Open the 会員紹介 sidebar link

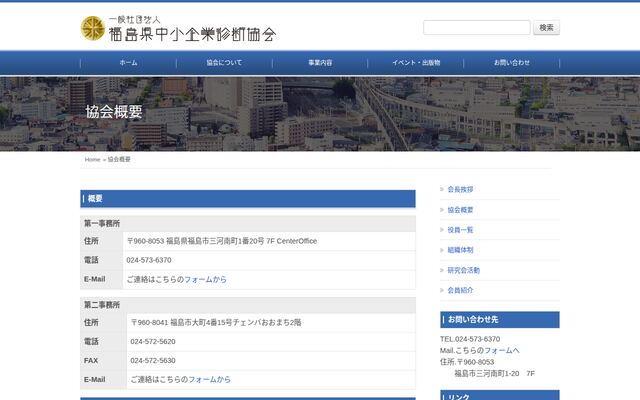[x=460, y=290]
